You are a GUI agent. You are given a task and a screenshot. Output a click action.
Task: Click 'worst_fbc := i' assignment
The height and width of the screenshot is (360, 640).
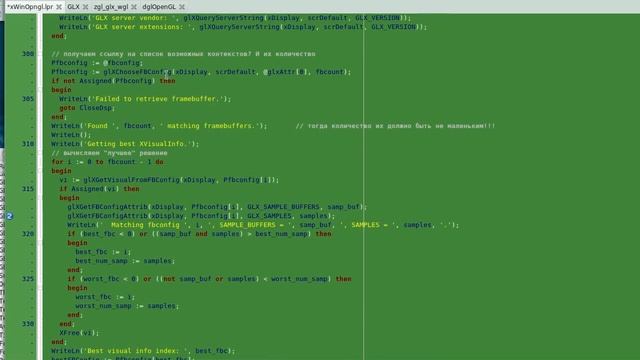pyautogui.click(x=104, y=297)
